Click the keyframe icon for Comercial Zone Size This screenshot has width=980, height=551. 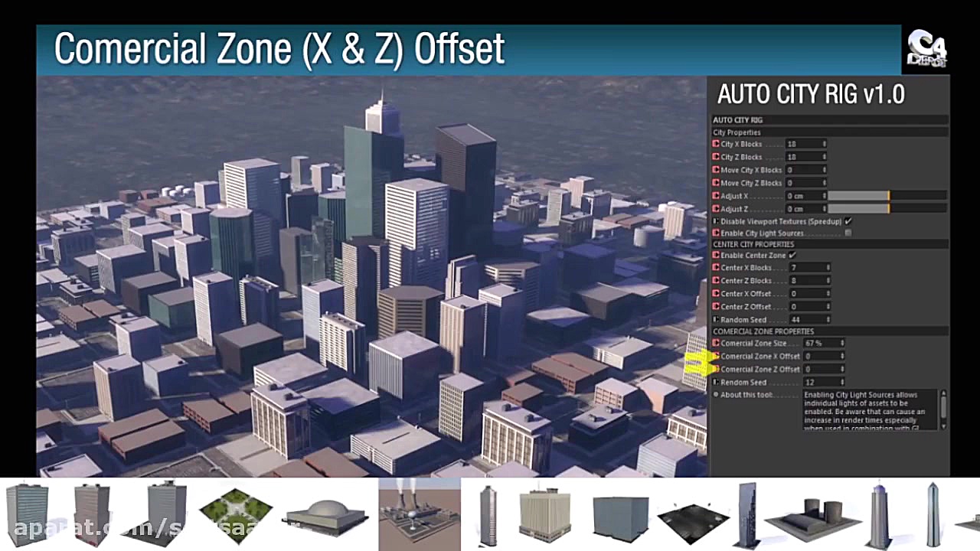(716, 344)
